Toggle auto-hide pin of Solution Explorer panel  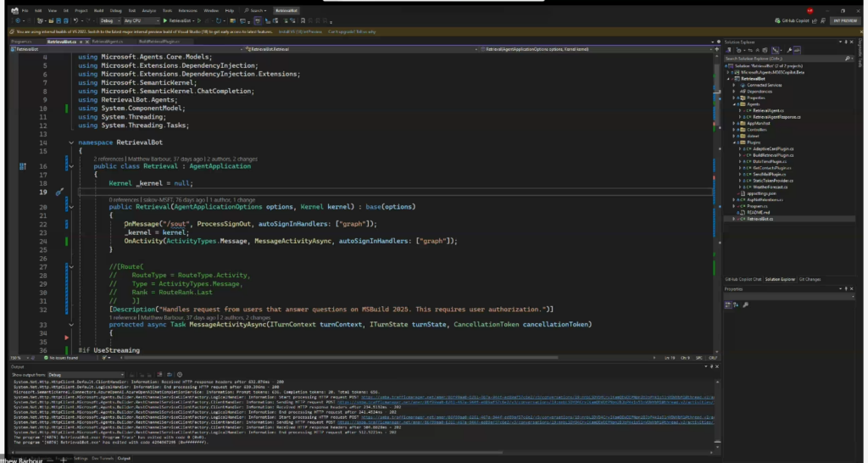coord(846,42)
